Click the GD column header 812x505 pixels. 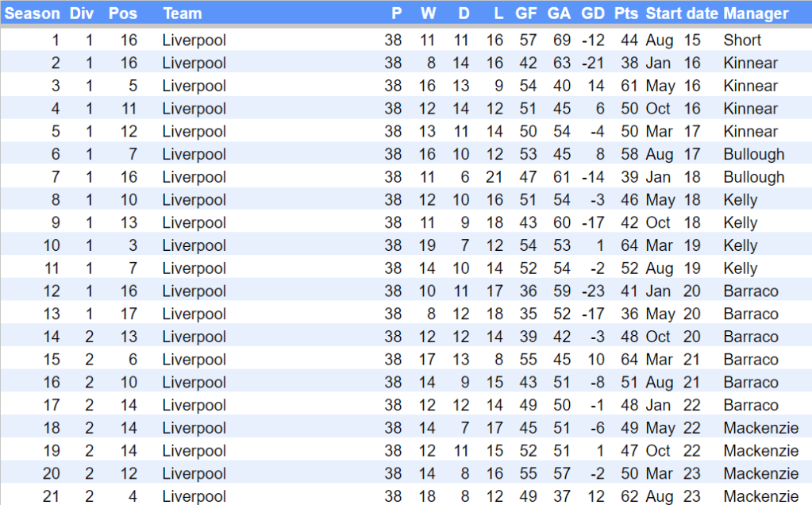pos(593,13)
